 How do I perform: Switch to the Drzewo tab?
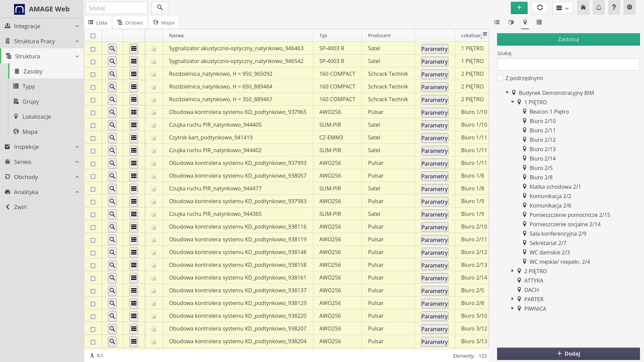pos(130,22)
